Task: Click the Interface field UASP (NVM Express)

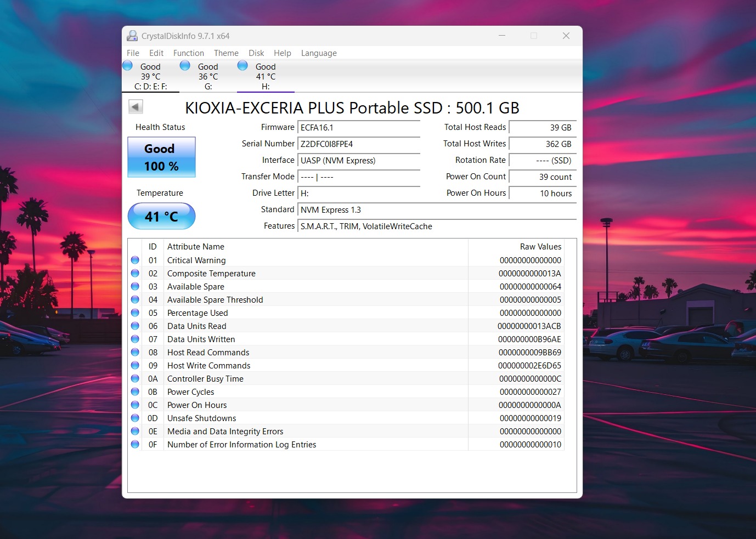Action: (x=359, y=160)
